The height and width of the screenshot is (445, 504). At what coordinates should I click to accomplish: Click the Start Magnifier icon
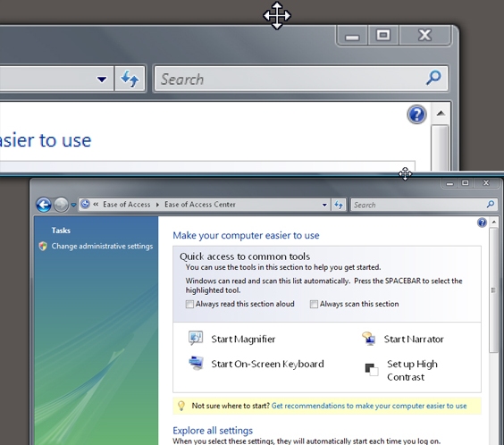point(196,339)
